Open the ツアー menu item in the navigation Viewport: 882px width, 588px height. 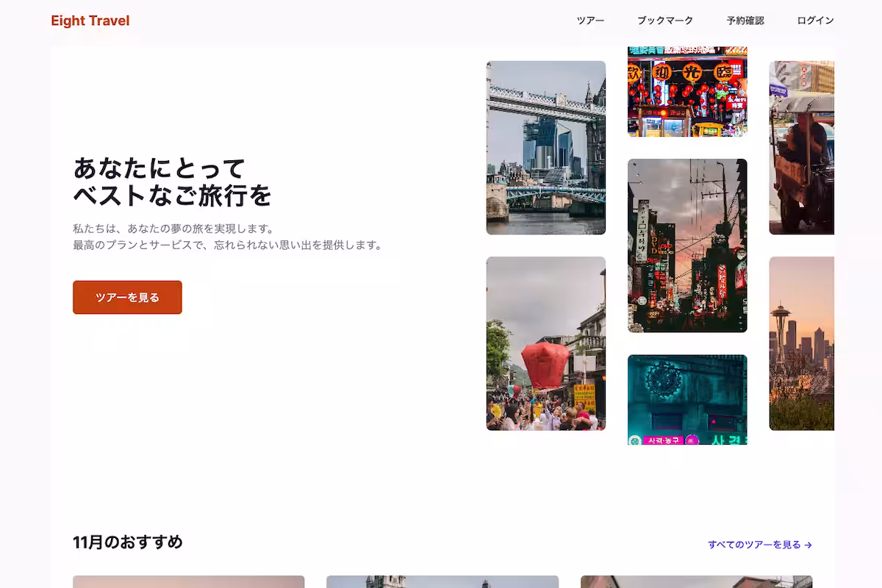click(x=590, y=21)
